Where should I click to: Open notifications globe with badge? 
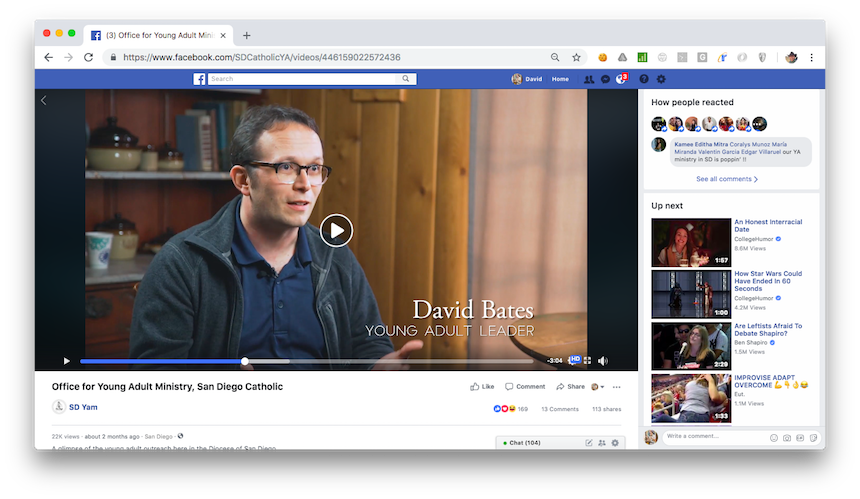click(621, 79)
